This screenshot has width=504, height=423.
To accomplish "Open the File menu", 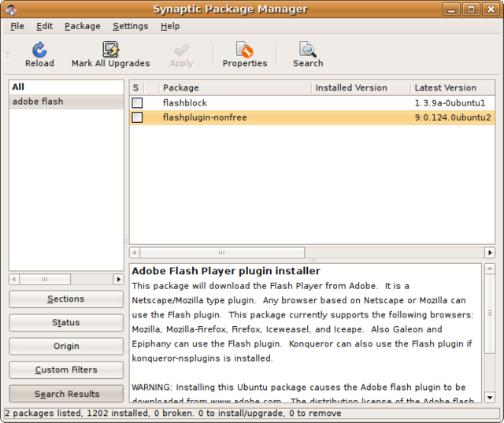I will [x=17, y=26].
